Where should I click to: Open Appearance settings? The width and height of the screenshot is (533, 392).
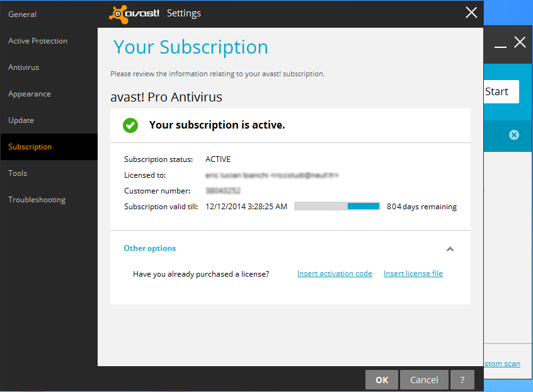coord(49,94)
